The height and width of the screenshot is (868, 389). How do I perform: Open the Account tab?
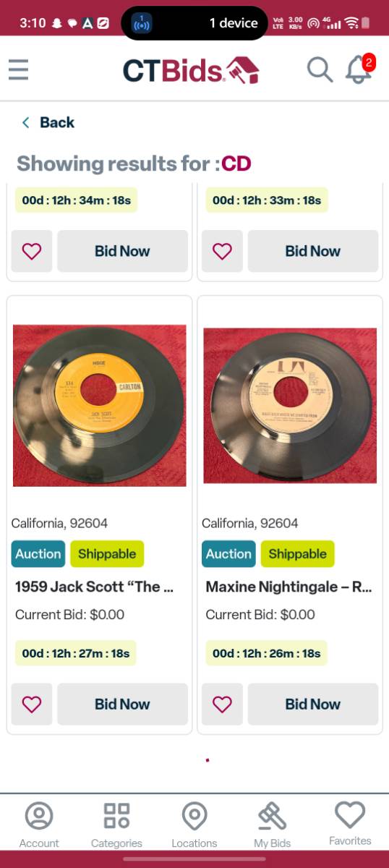pyautogui.click(x=39, y=825)
